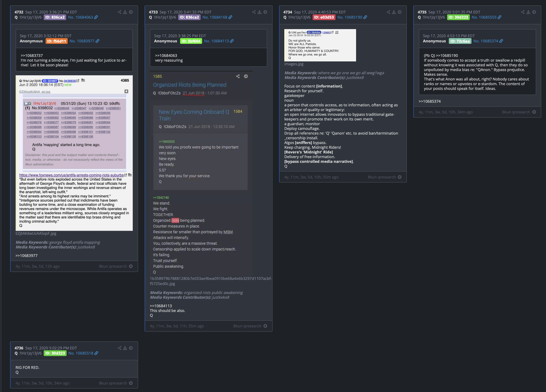
Task: Click the "RIG FOR RED." text
Action: tap(27, 367)
